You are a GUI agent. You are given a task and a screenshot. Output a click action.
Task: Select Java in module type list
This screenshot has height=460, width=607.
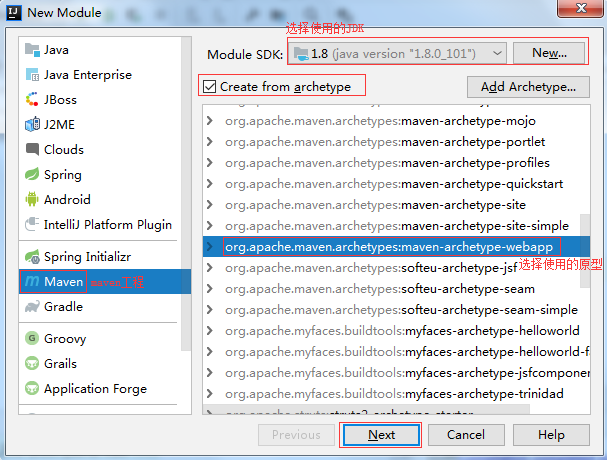(100, 50)
